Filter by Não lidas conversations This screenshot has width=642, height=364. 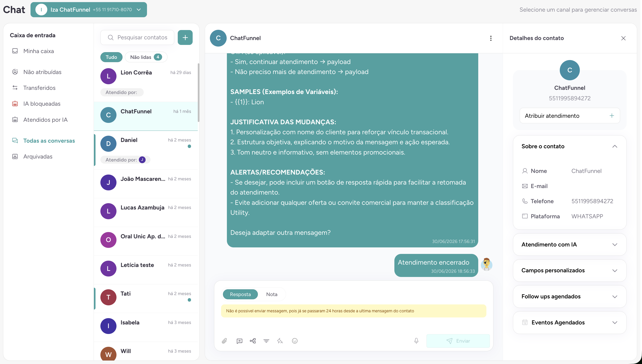coord(146,57)
